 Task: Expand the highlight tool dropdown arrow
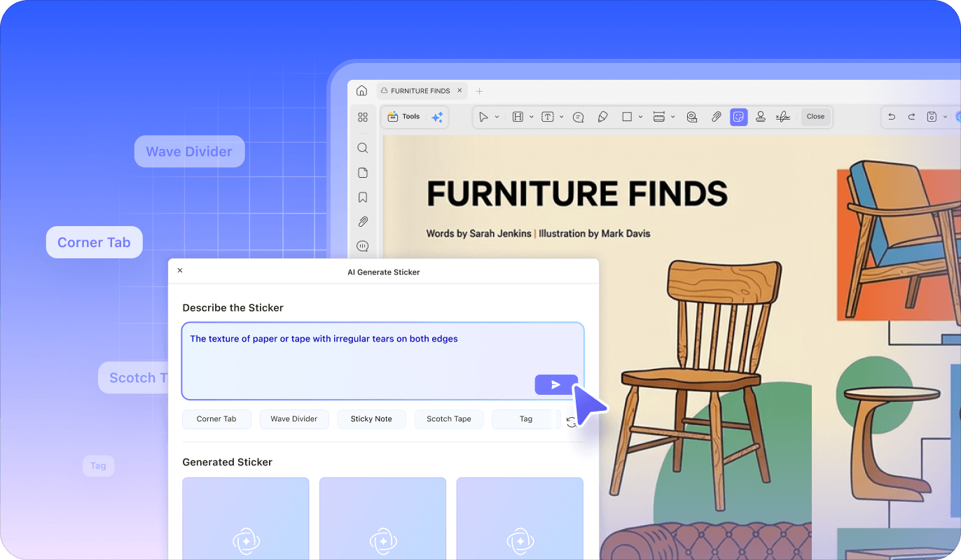(x=531, y=117)
